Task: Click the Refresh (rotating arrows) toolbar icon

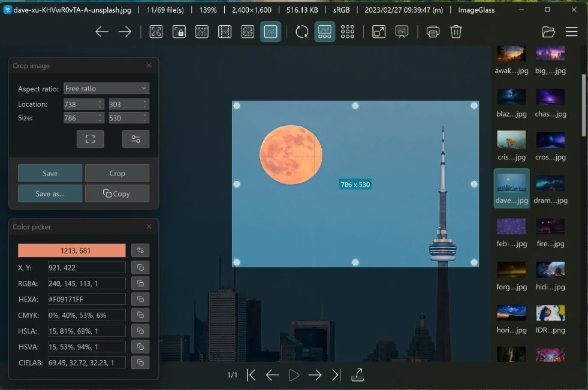Action: coord(302,32)
